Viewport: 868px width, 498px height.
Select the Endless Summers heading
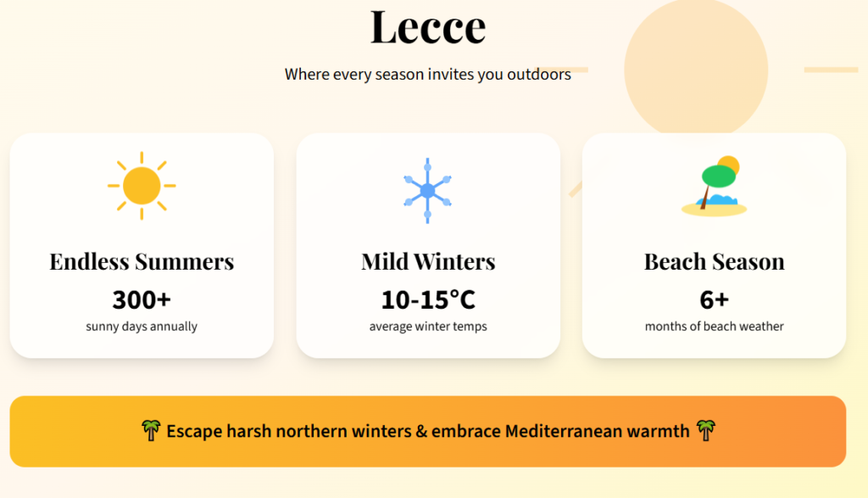[142, 261]
